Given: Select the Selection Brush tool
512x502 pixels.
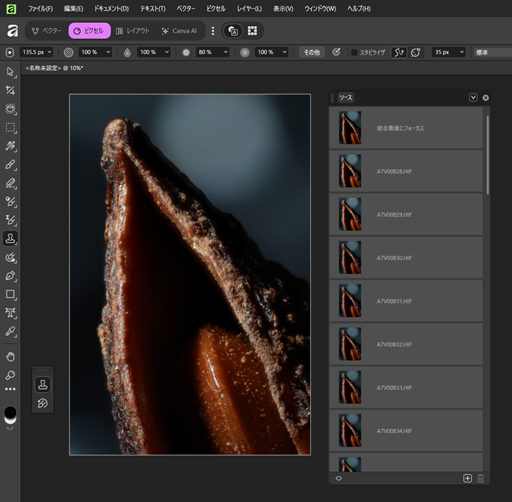Looking at the screenshot, I should (10, 109).
